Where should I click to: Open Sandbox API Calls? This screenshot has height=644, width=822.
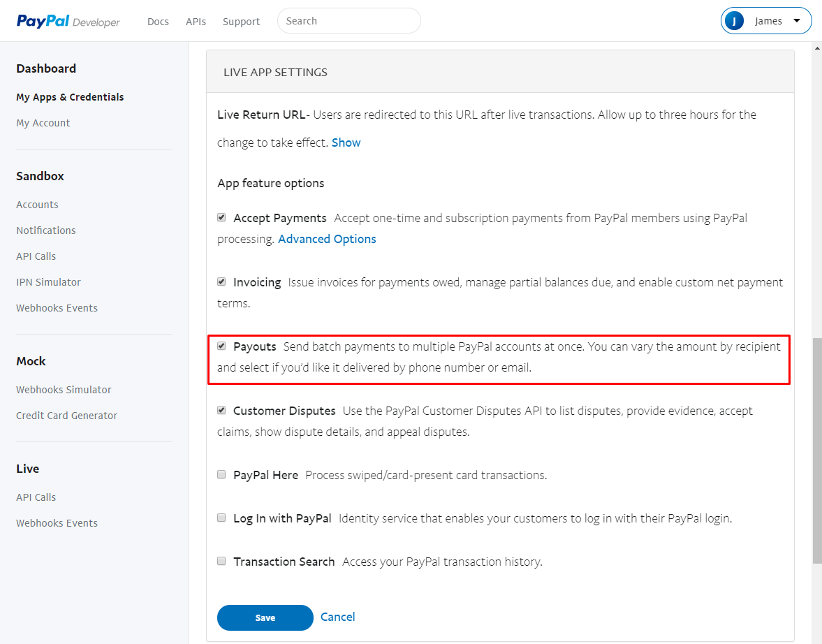tap(36, 256)
